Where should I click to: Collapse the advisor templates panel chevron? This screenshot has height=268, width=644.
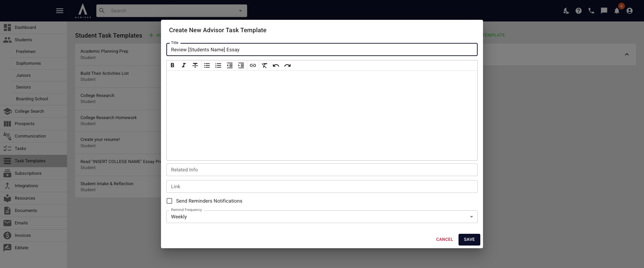click(627, 54)
